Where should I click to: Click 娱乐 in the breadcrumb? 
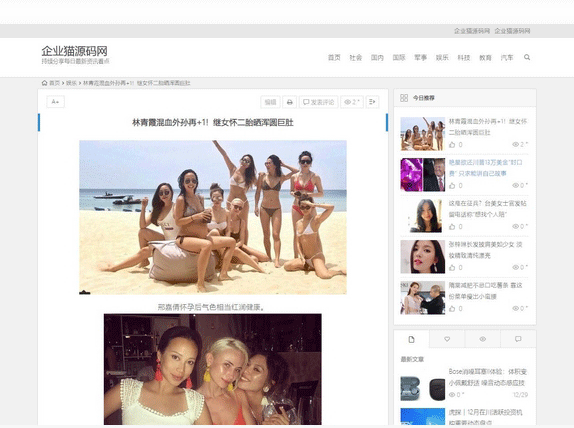pyautogui.click(x=71, y=83)
